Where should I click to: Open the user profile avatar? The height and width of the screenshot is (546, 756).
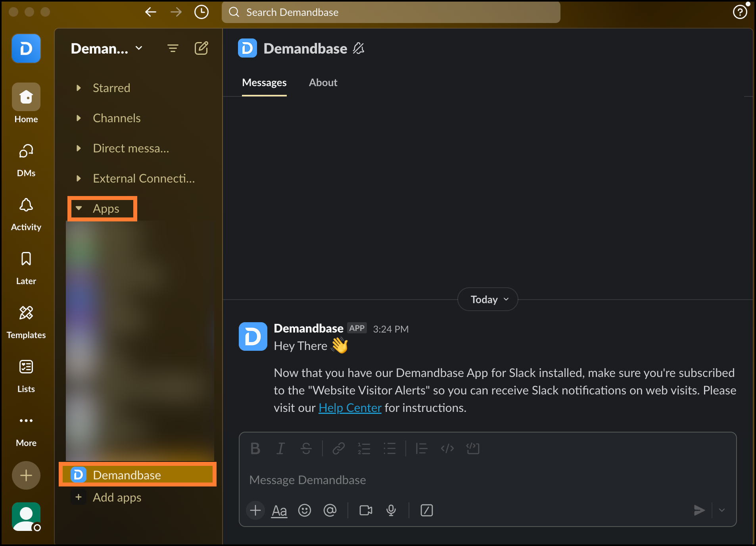(x=26, y=517)
